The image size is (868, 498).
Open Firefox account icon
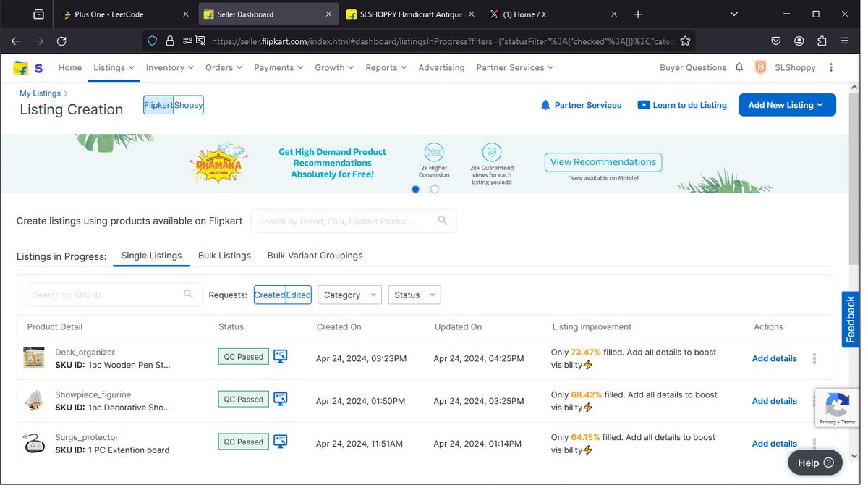tap(799, 41)
